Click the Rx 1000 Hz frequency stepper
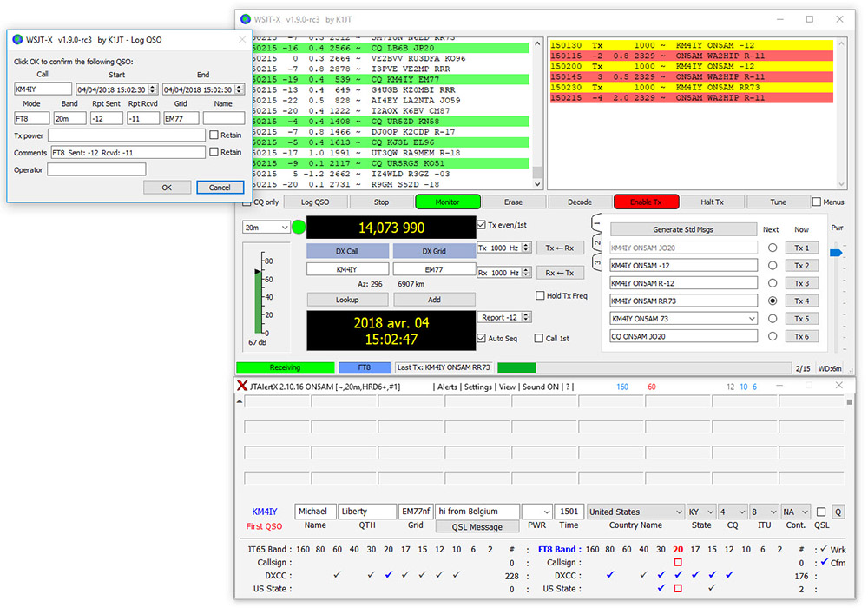Image resolution: width=868 pixels, height=608 pixels. click(527, 272)
